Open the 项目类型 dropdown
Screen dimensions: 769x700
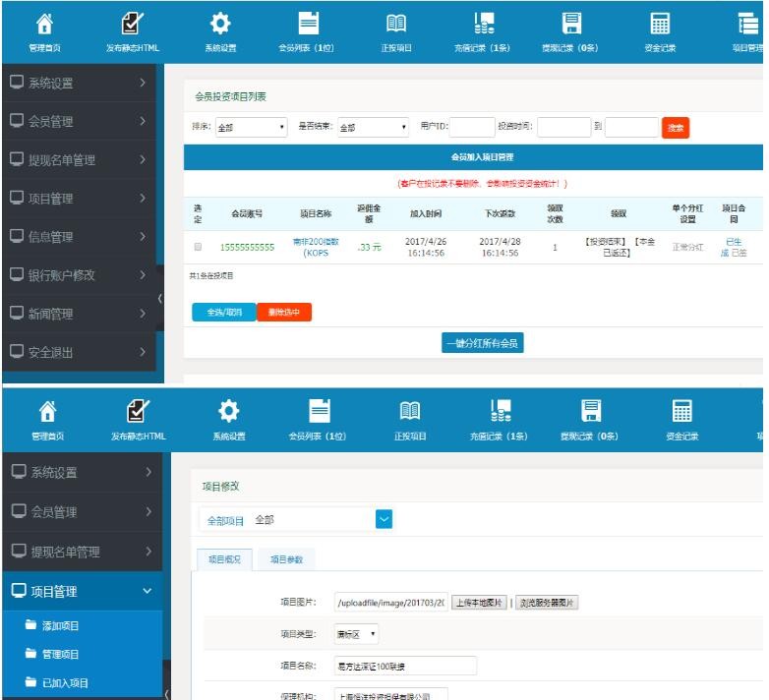(356, 634)
